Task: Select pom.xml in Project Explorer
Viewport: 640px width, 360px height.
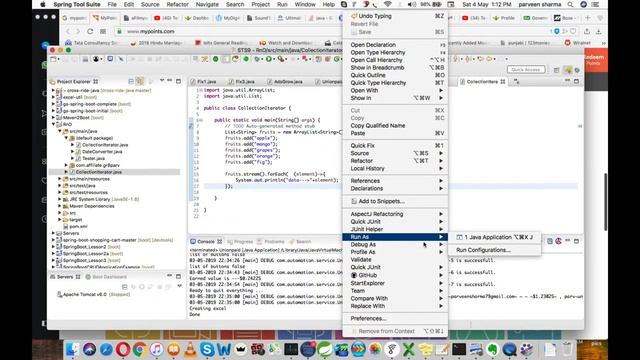Action: pyautogui.click(x=78, y=226)
